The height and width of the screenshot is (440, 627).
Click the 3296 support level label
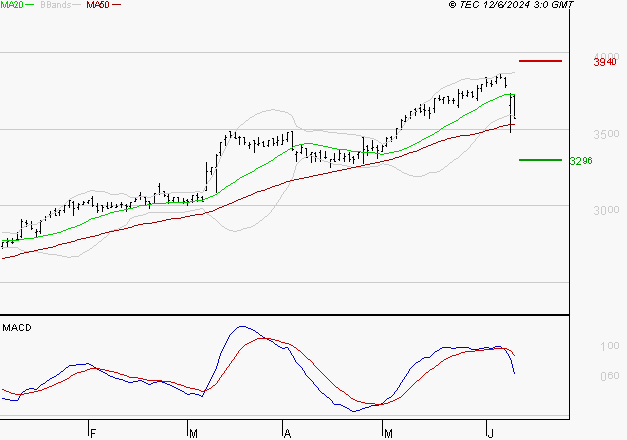point(581,161)
